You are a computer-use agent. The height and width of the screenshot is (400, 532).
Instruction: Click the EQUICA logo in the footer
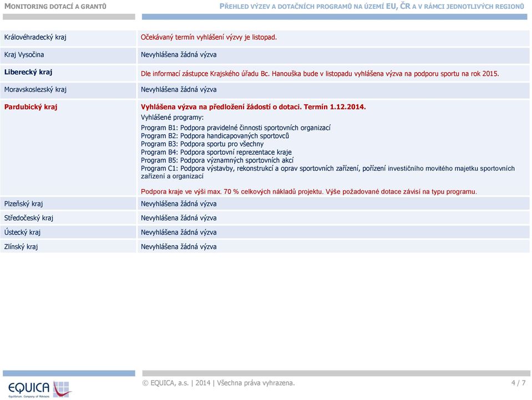(x=39, y=389)
